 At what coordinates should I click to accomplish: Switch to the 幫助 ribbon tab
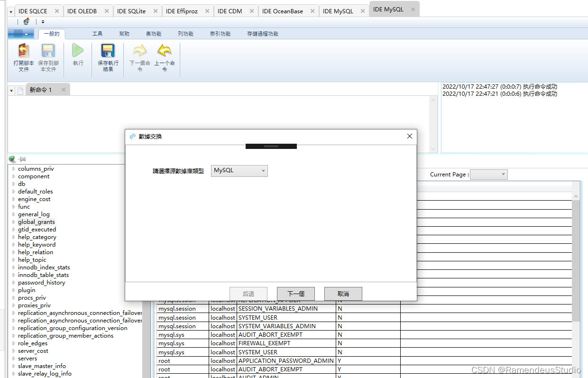(x=124, y=34)
